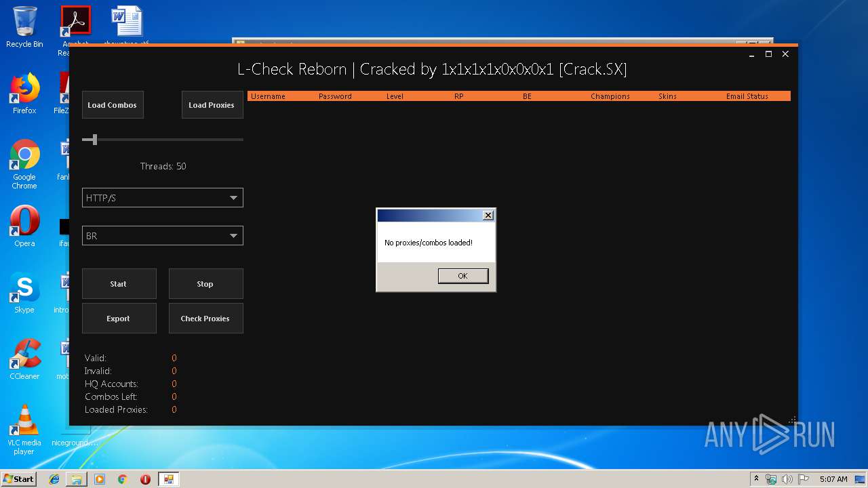Click the Stop button

[205, 284]
